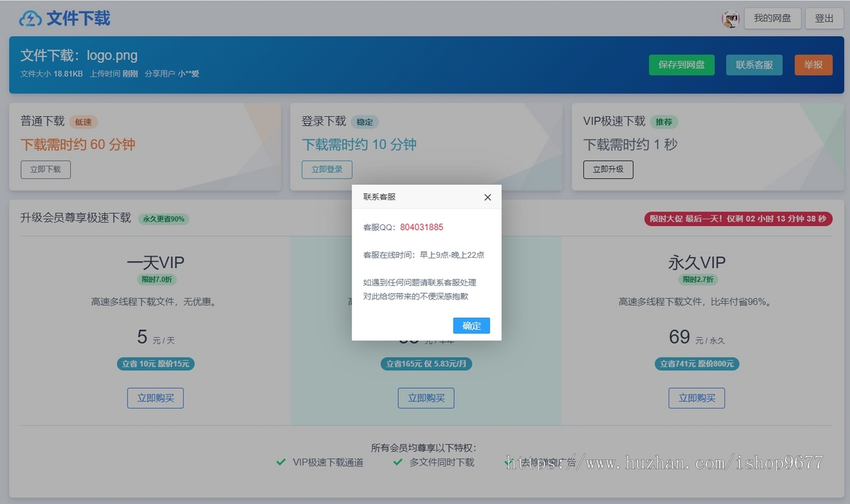Click 所有会员均尊享以下特权 heading
This screenshot has width=850, height=504.
(424, 447)
